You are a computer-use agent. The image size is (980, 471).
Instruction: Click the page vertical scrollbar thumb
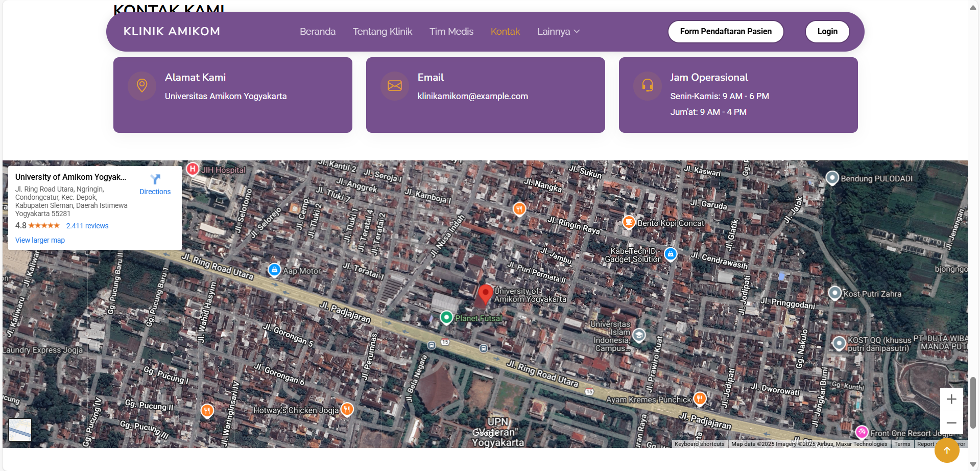point(973,403)
